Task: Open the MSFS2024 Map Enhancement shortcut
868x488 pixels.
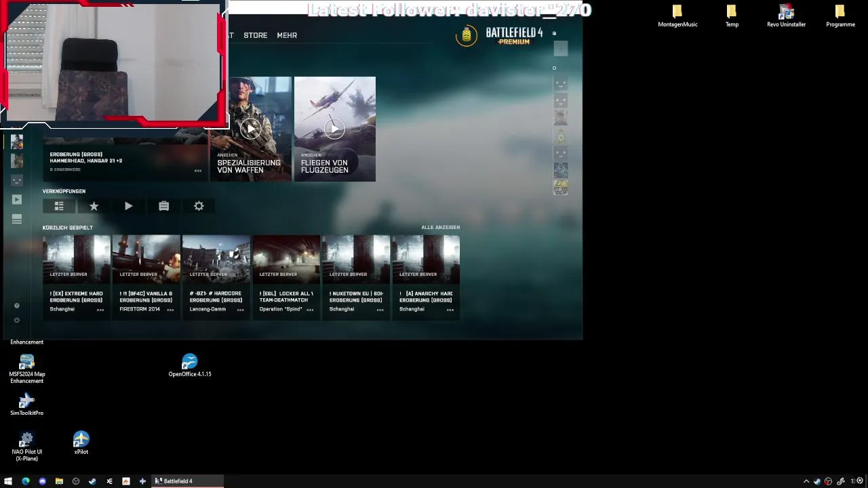Action: click(x=26, y=369)
